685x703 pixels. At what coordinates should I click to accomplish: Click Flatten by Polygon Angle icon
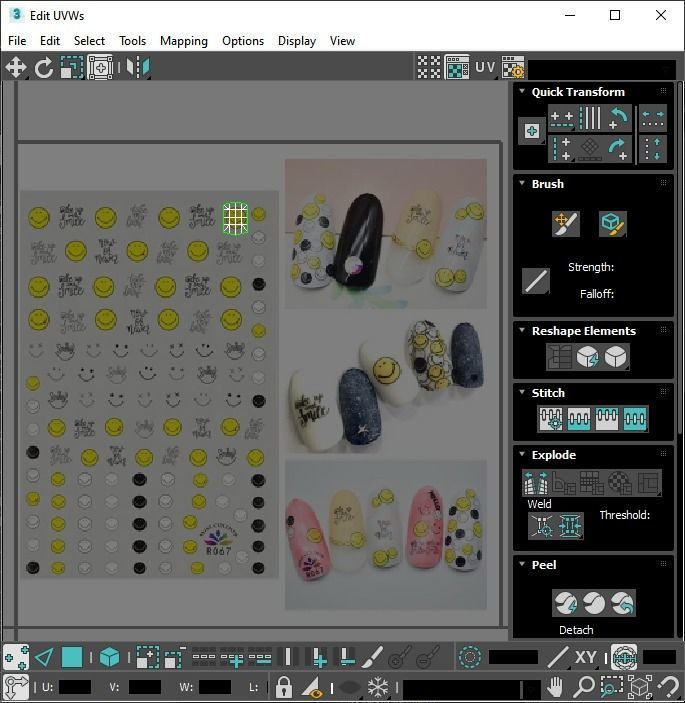click(564, 482)
